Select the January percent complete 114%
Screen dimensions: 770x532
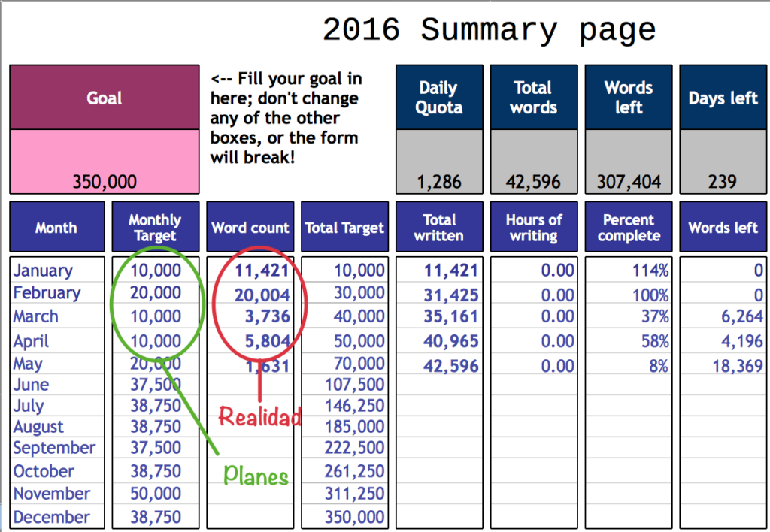[x=650, y=271]
